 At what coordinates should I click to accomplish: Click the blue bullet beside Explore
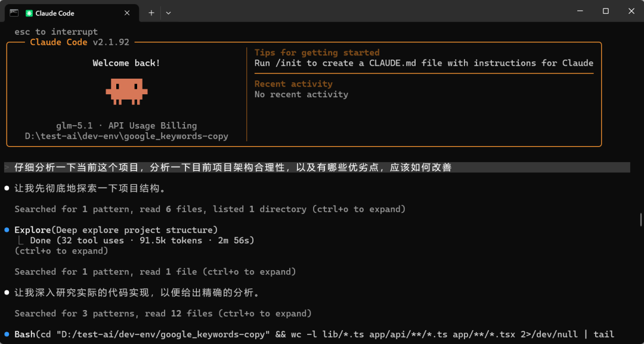[x=7, y=230]
